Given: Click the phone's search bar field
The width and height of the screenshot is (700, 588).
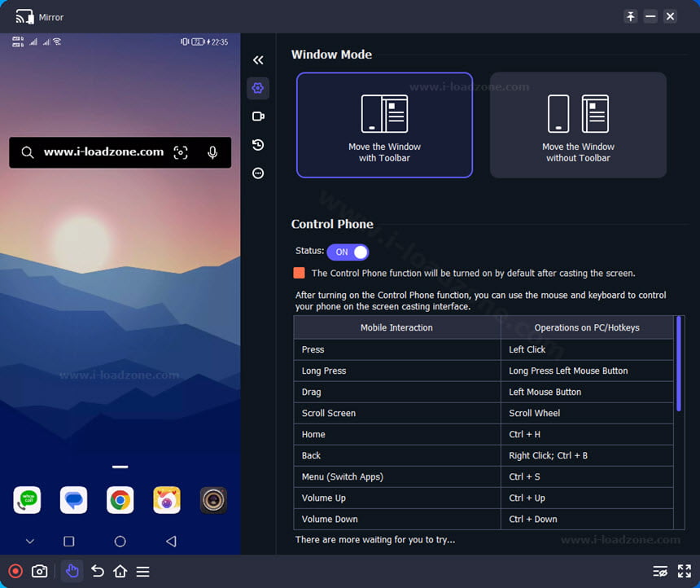Looking at the screenshot, I should click(120, 152).
